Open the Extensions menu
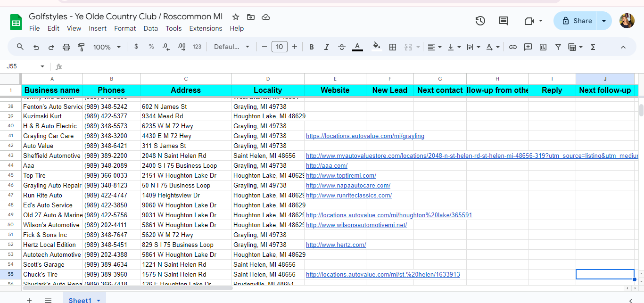644x303 pixels. click(206, 28)
